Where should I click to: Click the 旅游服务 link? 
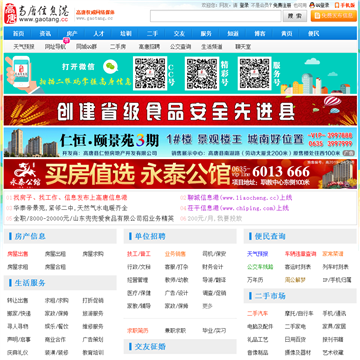pos(93,314)
